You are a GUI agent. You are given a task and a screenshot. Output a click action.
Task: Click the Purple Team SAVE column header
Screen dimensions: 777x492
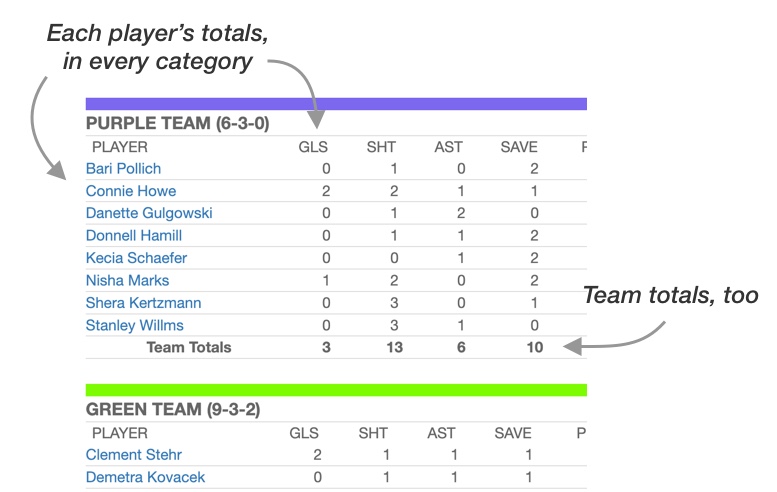(519, 147)
